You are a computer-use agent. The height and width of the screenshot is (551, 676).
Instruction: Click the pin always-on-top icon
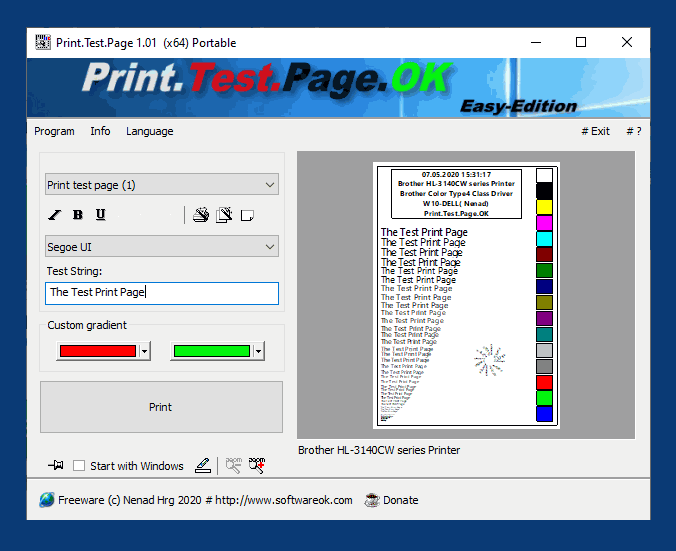pos(56,465)
